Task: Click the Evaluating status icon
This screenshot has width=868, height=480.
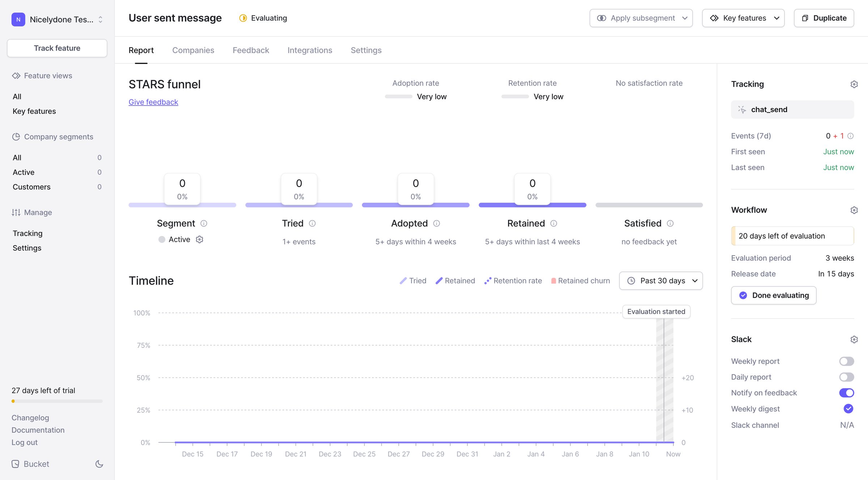Action: (243, 18)
